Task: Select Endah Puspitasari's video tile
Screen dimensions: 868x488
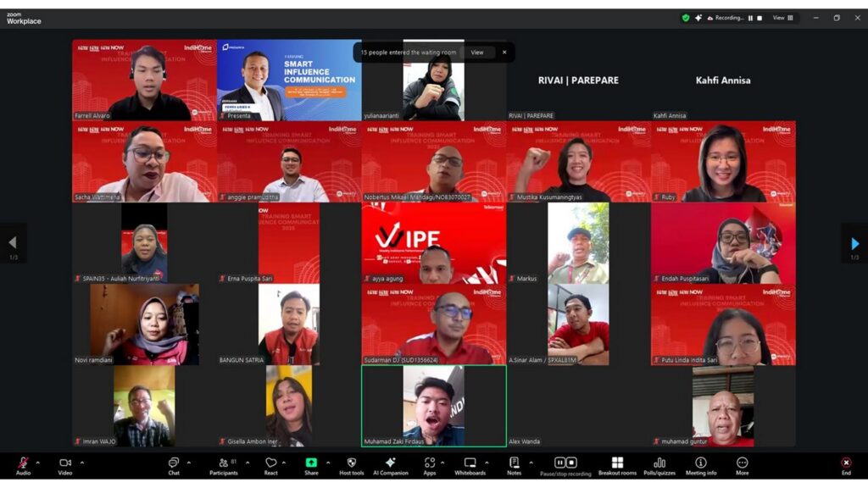Action: click(724, 243)
